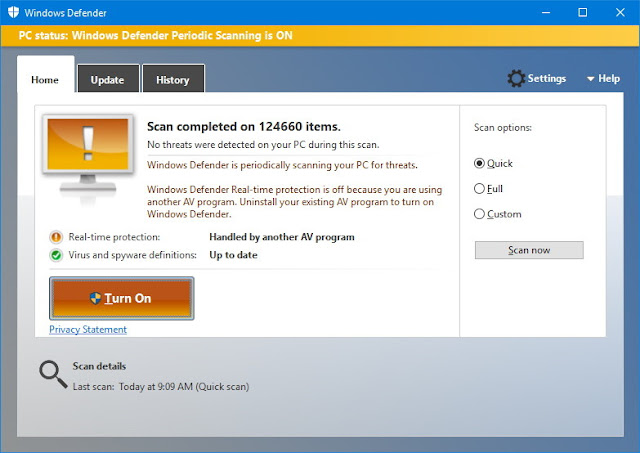Click 'Last scan: Today at 9:09 AM' text

[x=161, y=386]
